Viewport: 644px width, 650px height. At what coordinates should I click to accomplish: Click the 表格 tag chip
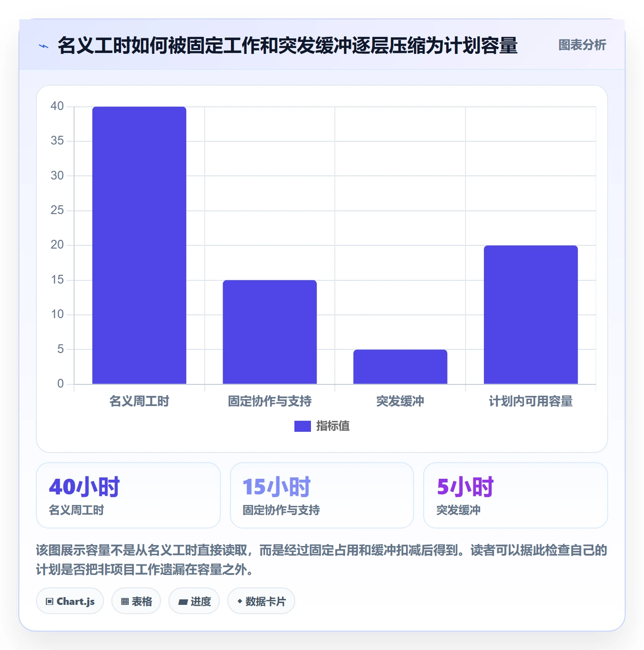click(136, 601)
